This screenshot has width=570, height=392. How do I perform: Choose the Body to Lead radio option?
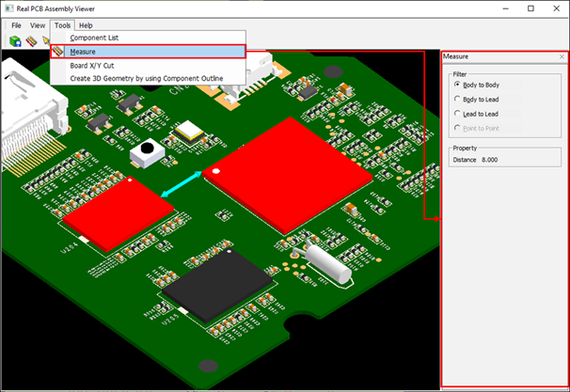point(458,99)
